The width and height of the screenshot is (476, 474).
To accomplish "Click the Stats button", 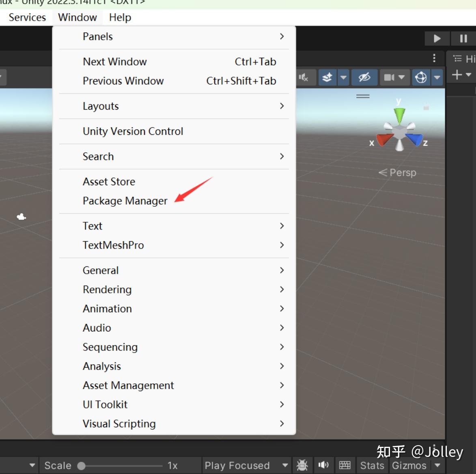I will 372,465.
